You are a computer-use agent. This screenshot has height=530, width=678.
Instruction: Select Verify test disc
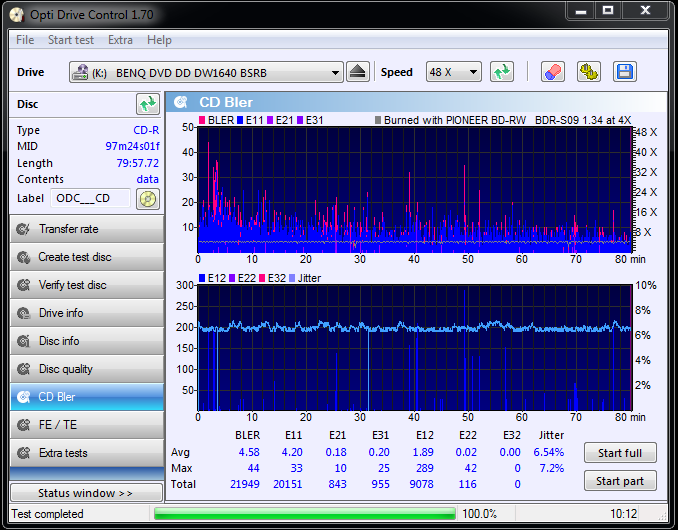[87, 285]
